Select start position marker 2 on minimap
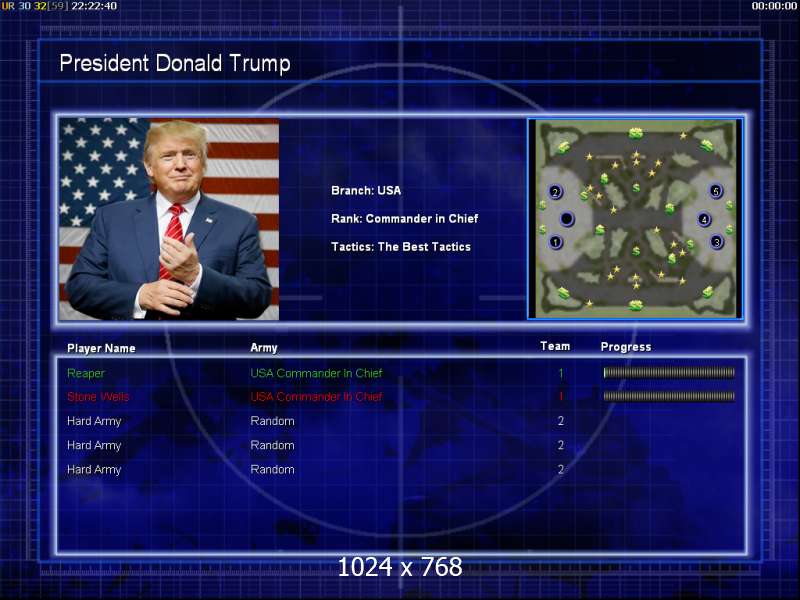Viewport: 800px width, 600px height. click(555, 192)
